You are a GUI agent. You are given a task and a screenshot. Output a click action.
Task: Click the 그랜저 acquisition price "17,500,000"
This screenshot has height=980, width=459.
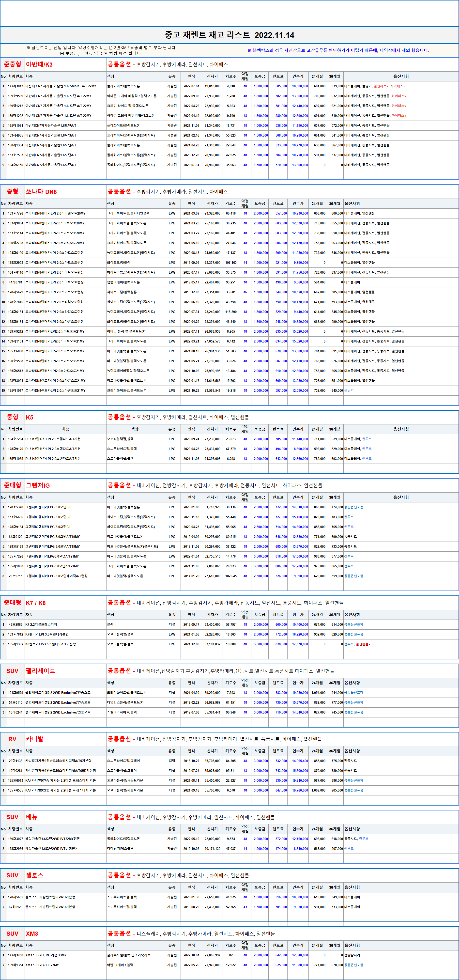[300, 556]
